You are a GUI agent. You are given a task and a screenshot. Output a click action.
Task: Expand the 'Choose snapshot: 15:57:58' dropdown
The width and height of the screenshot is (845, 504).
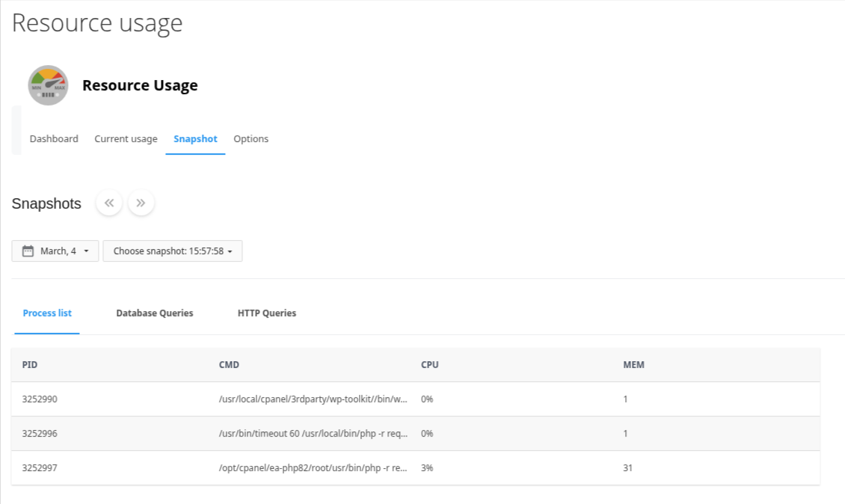tap(172, 251)
